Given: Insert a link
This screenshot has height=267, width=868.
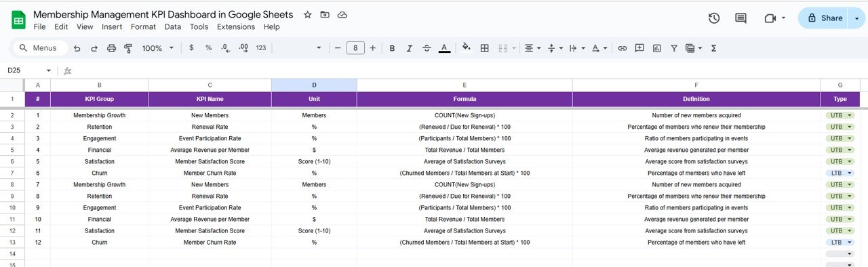Looking at the screenshot, I should (622, 48).
